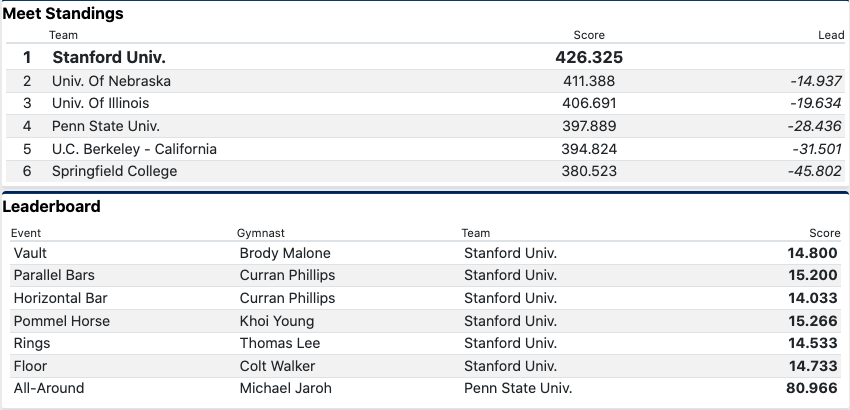This screenshot has width=850, height=410.
Task: Click Stanford Univ. in Meet Standings
Action: pyautogui.click(x=109, y=57)
